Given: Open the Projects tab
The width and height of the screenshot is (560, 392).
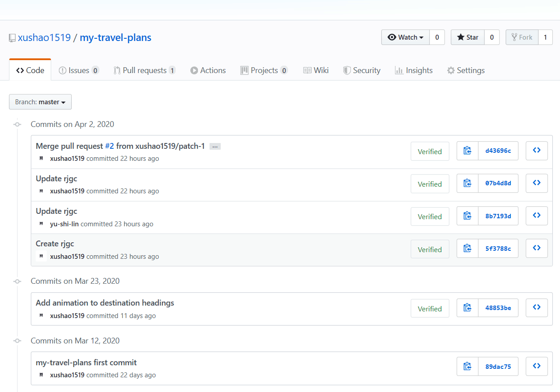Looking at the screenshot, I should 264,70.
